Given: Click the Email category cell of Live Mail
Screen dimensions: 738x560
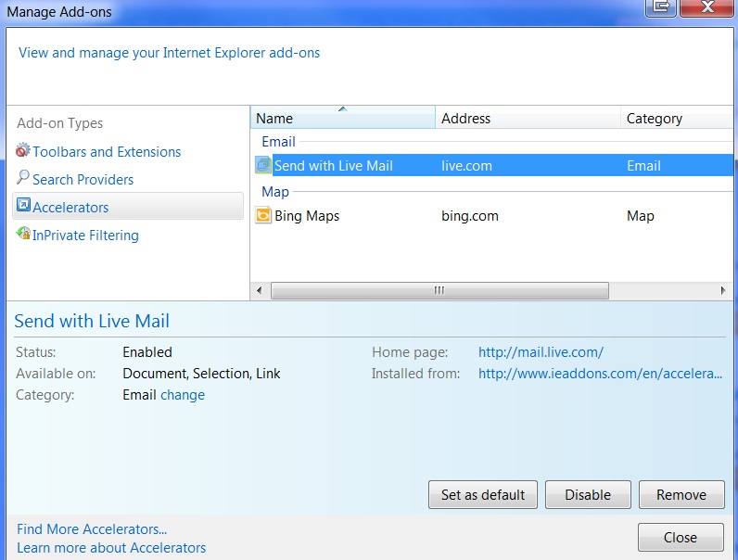Looking at the screenshot, I should [x=643, y=166].
